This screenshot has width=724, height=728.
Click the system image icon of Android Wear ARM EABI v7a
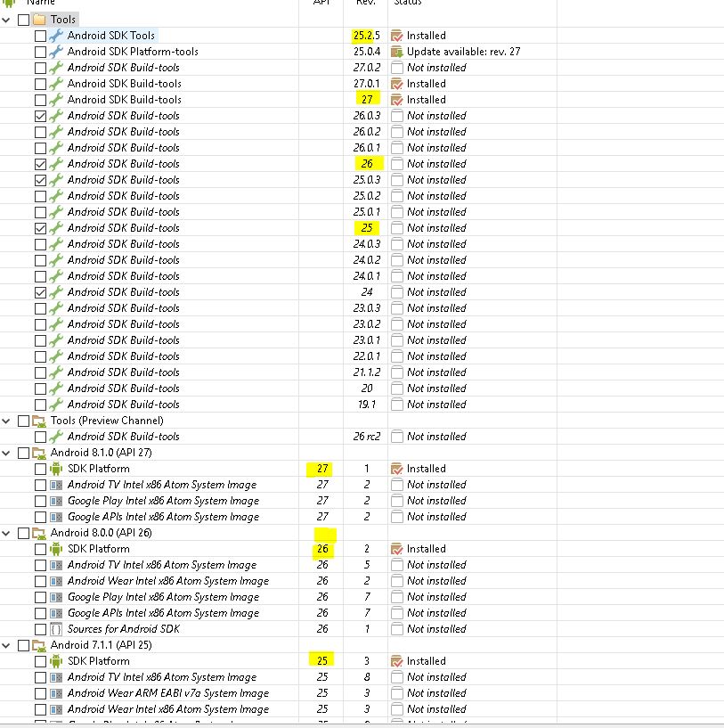(56, 694)
